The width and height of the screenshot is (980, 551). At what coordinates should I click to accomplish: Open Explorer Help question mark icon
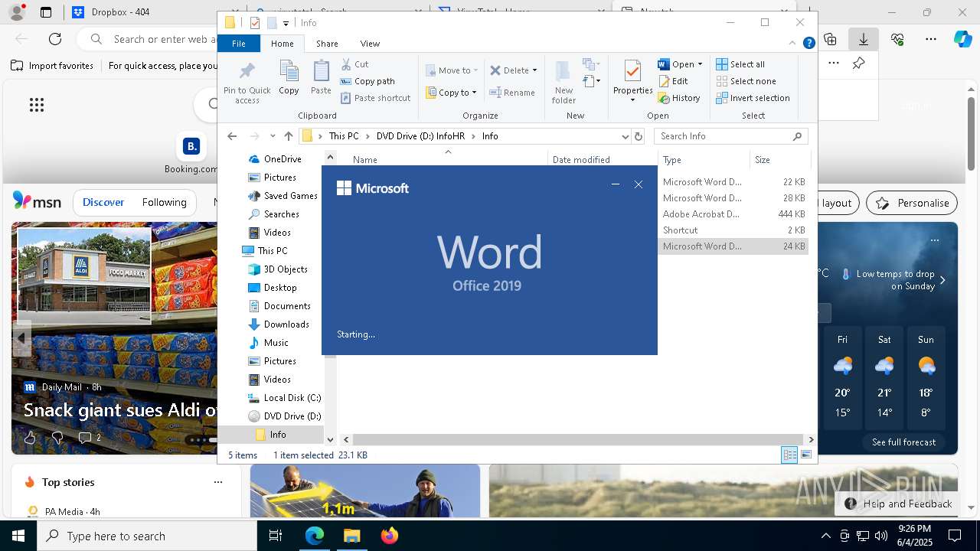[x=808, y=44]
